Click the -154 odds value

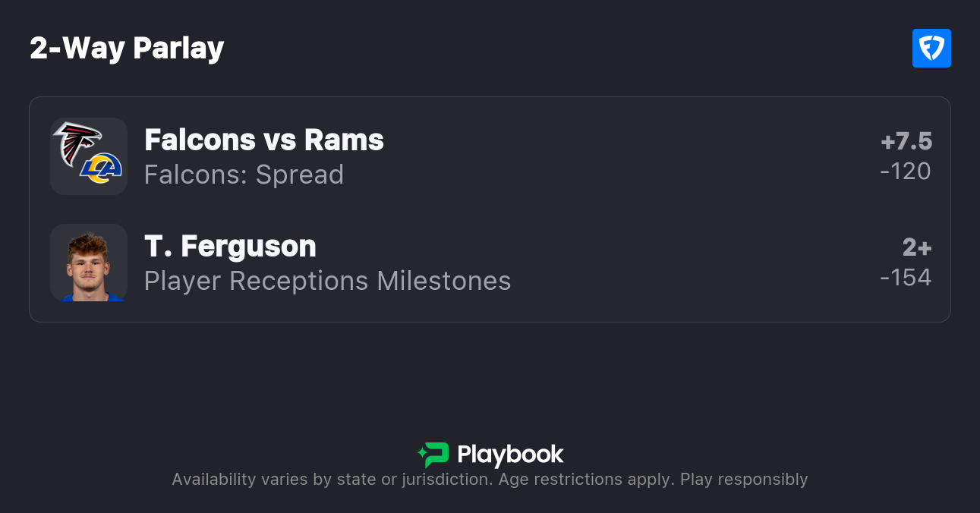click(905, 278)
